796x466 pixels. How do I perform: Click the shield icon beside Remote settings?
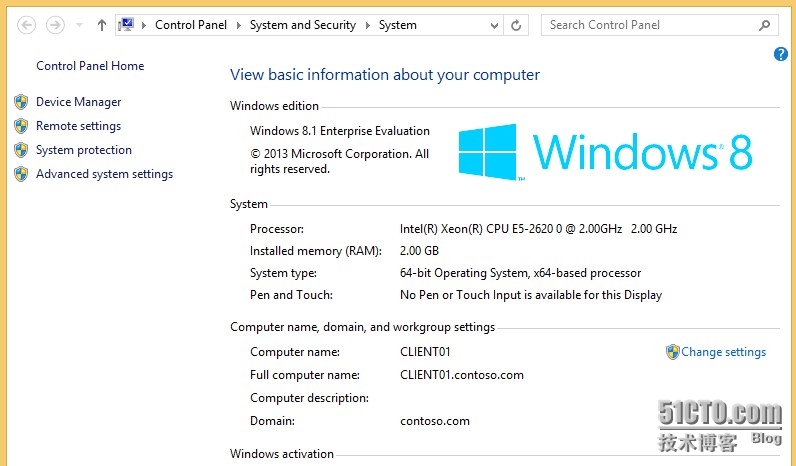21,126
